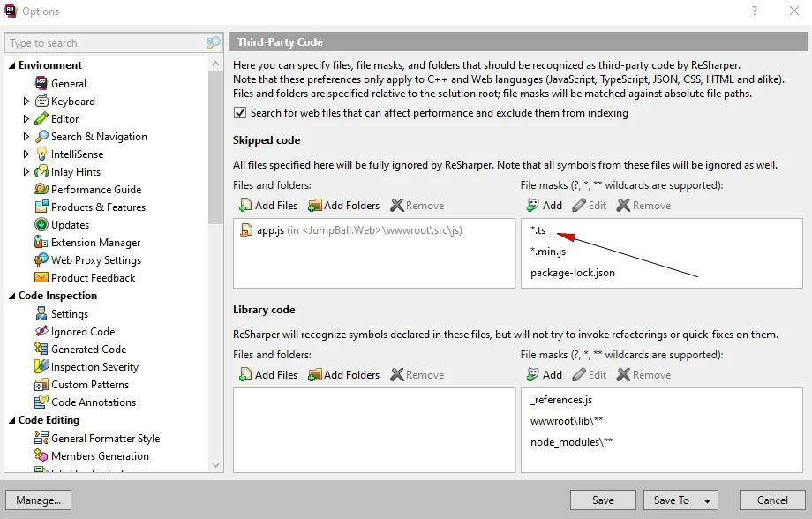Click the Code Inspection Settings icon
Image resolution: width=812 pixels, height=519 pixels.
41,313
